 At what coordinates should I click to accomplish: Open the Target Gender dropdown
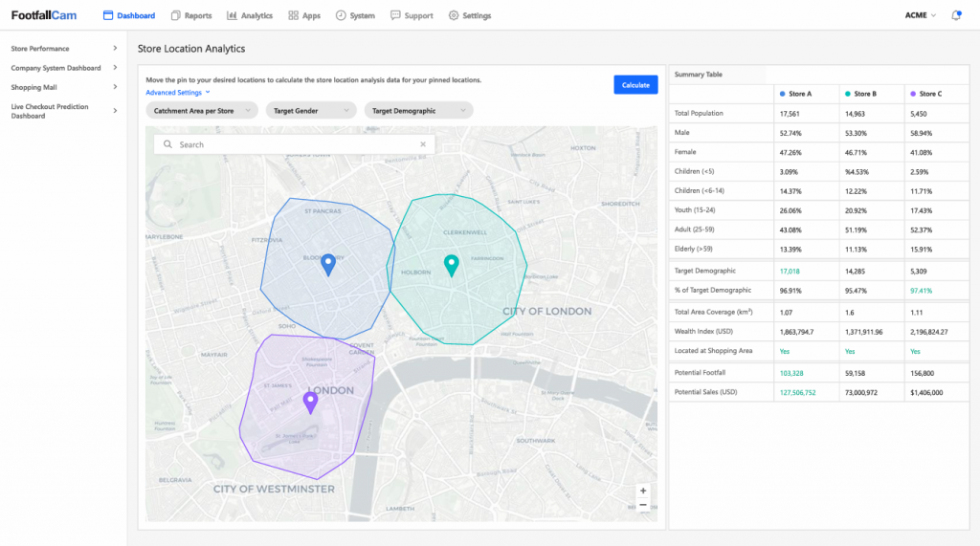point(310,111)
